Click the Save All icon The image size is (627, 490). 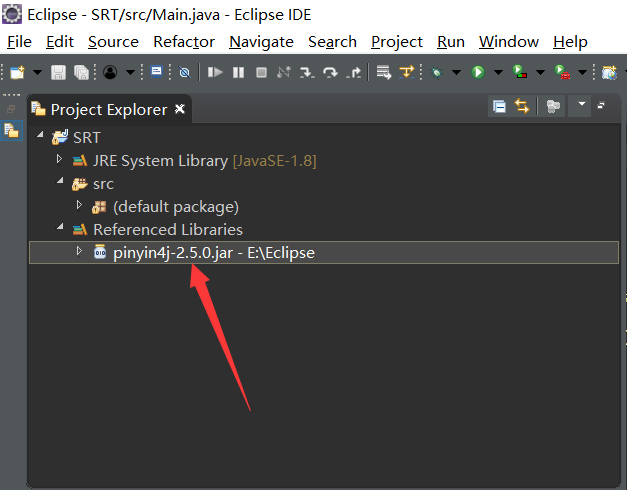tap(82, 72)
